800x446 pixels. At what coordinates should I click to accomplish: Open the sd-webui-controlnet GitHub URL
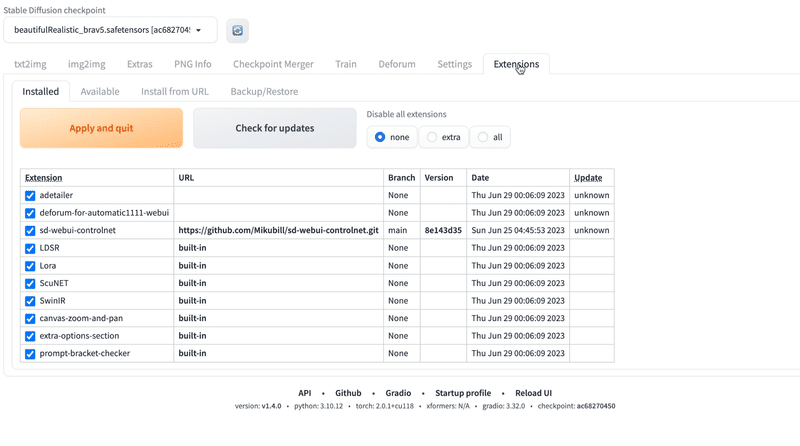pos(278,230)
